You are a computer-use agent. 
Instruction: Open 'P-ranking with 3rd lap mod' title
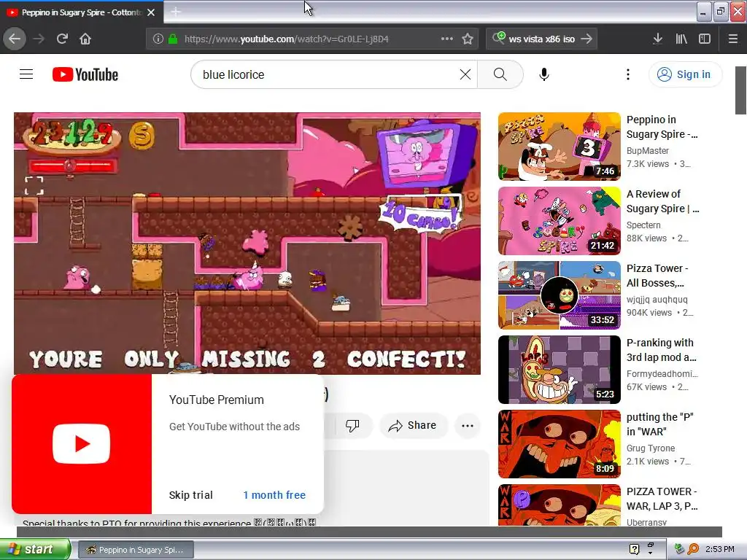[661, 349]
